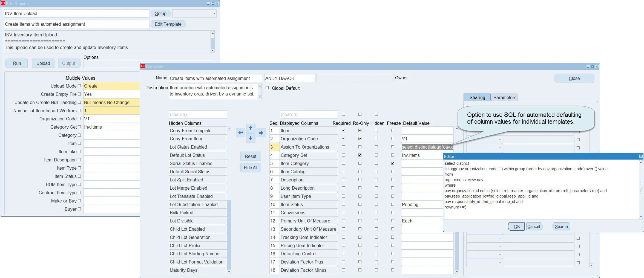The height and width of the screenshot is (278, 644).
Task: Click the Oracle icon in Blitz Reports title bar
Action: (x=3, y=3)
